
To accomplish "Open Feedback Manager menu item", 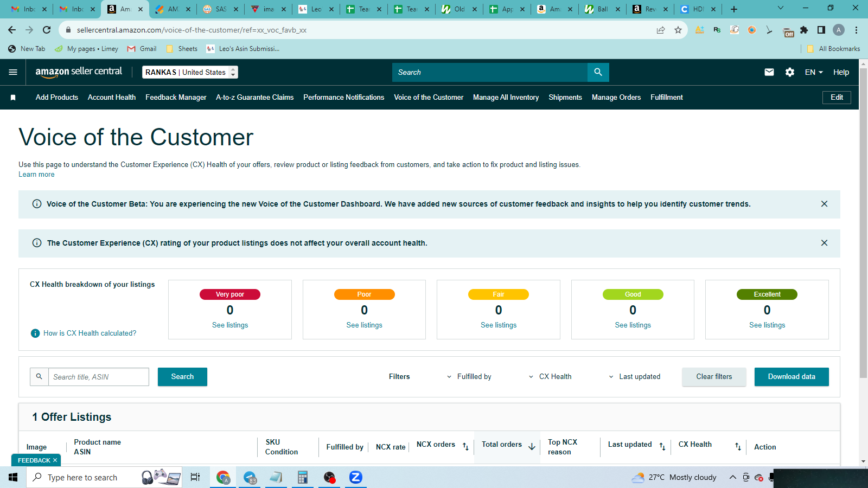I will [x=176, y=98].
